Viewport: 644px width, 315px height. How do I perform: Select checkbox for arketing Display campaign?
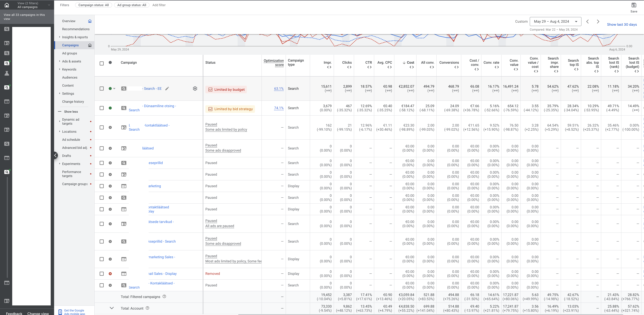102,186
